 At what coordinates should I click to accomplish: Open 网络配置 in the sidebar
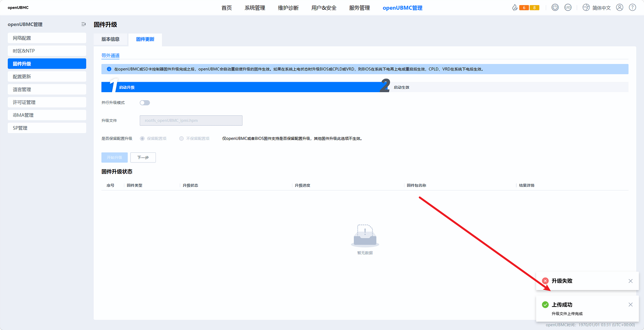point(47,38)
